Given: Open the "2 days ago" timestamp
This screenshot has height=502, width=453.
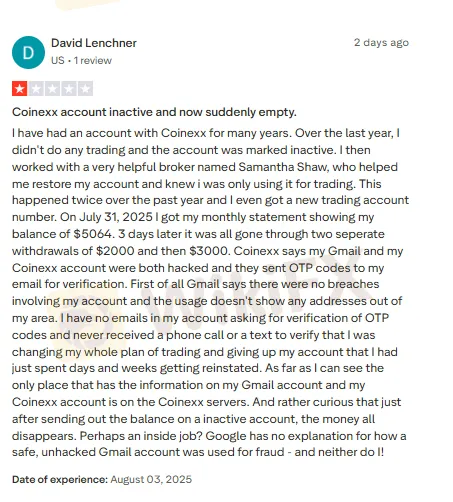Looking at the screenshot, I should coord(381,43).
